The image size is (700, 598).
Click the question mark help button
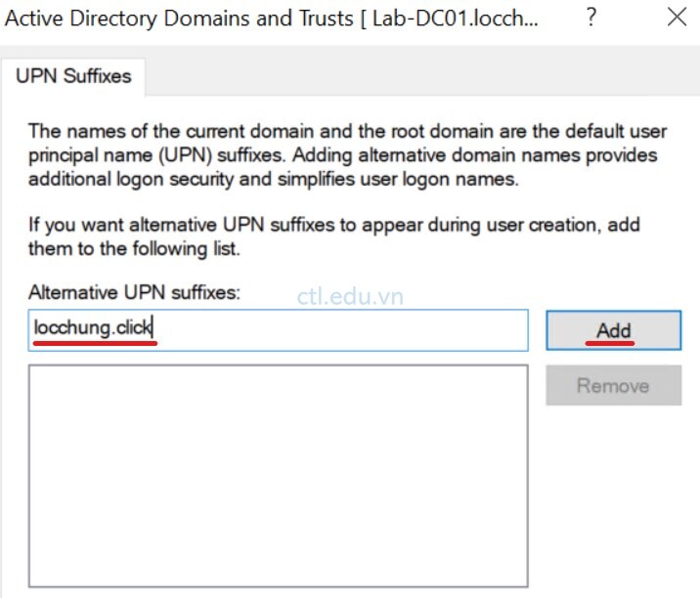click(591, 18)
